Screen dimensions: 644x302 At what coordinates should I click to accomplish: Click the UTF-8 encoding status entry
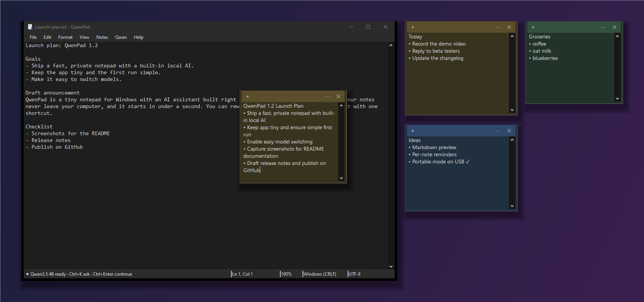354,274
